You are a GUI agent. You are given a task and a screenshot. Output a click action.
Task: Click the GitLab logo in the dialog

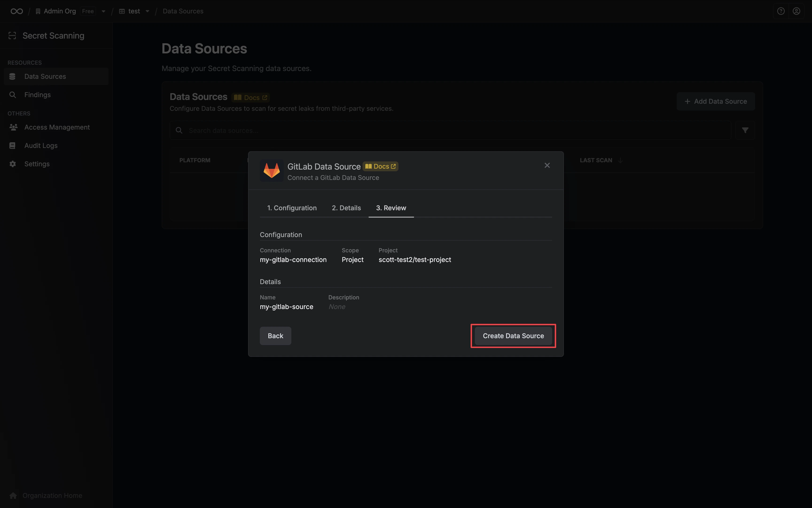click(x=271, y=171)
